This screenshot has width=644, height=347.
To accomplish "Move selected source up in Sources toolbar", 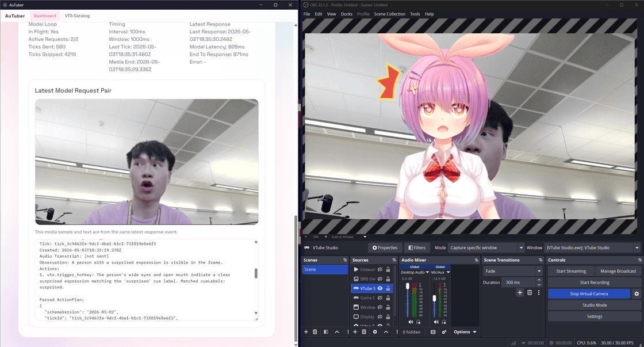I will click(386, 332).
